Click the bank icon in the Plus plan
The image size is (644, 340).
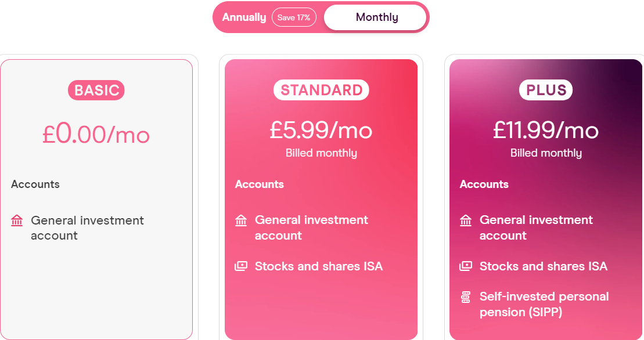coord(466,220)
